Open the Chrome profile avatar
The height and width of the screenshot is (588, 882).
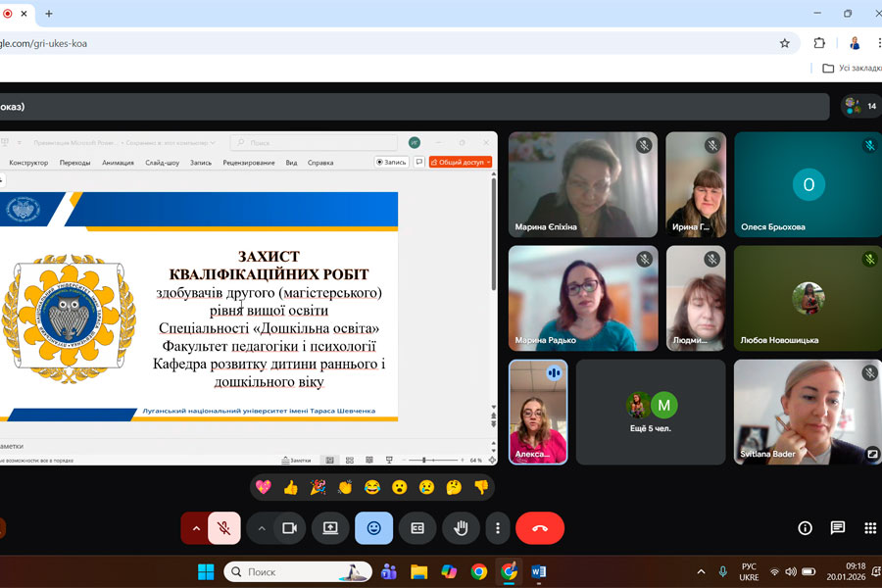855,43
